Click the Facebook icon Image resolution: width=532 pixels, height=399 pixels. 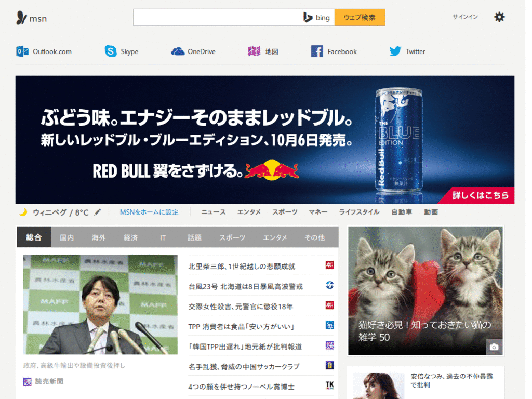pyautogui.click(x=317, y=51)
